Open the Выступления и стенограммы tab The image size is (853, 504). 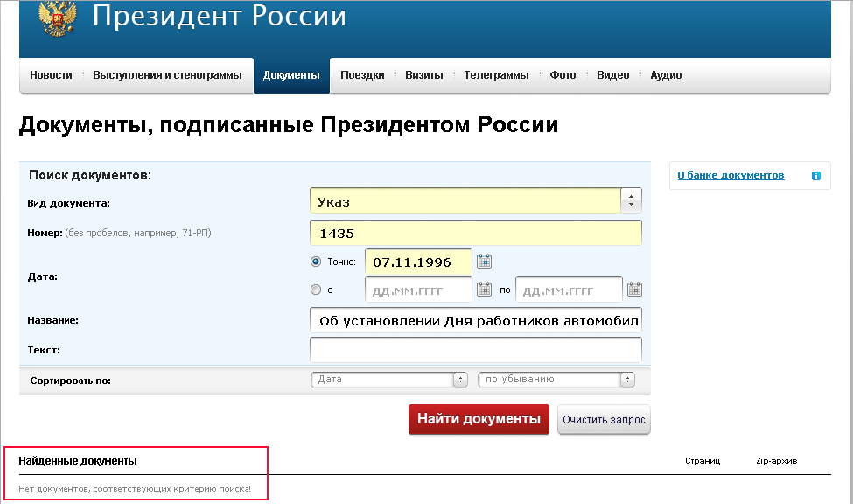click(x=167, y=75)
